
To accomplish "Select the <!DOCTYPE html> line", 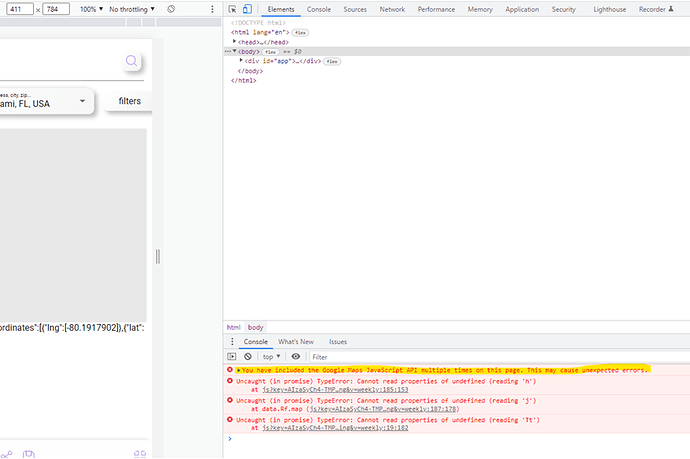I will [258, 22].
